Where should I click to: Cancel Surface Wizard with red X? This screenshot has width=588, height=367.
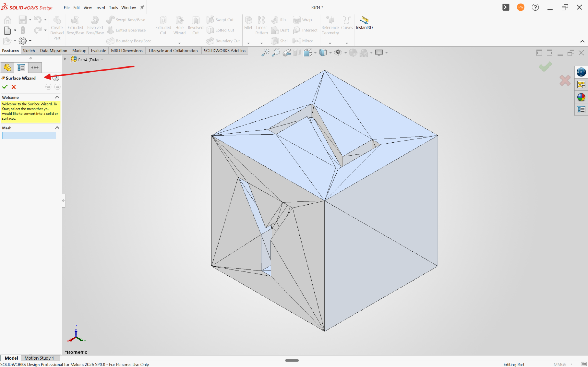tap(14, 87)
